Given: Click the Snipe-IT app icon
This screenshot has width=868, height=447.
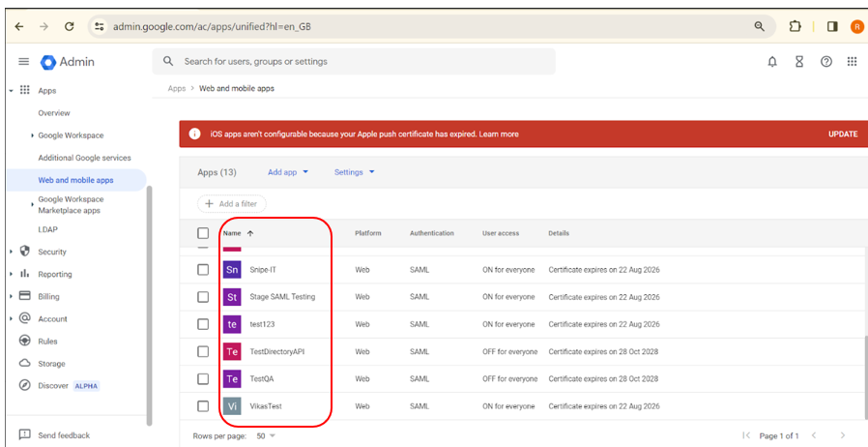Looking at the screenshot, I should click(x=232, y=270).
